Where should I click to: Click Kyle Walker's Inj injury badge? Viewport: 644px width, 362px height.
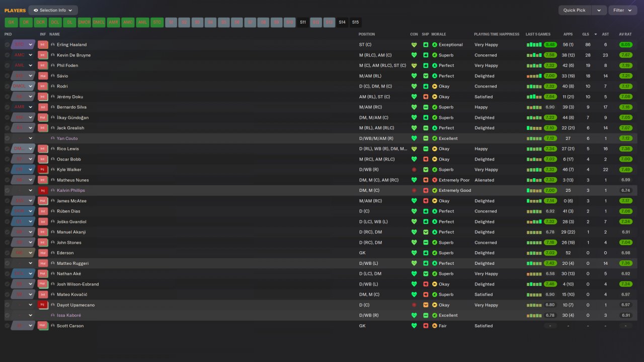(43, 169)
